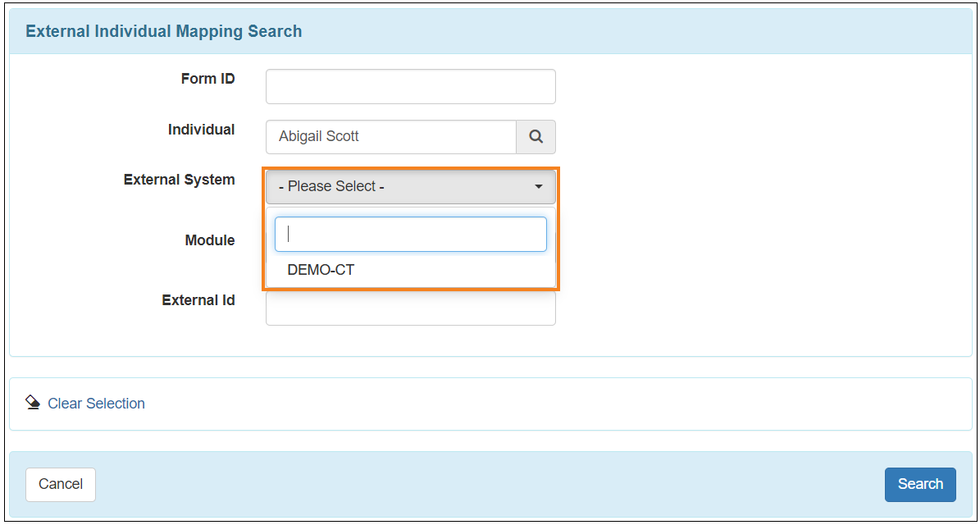Click the External System label
980x525 pixels.
pos(180,180)
